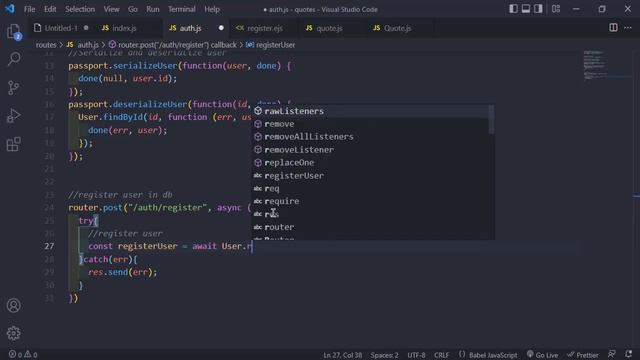Choose require suggestion
640x360 pixels.
370,201
